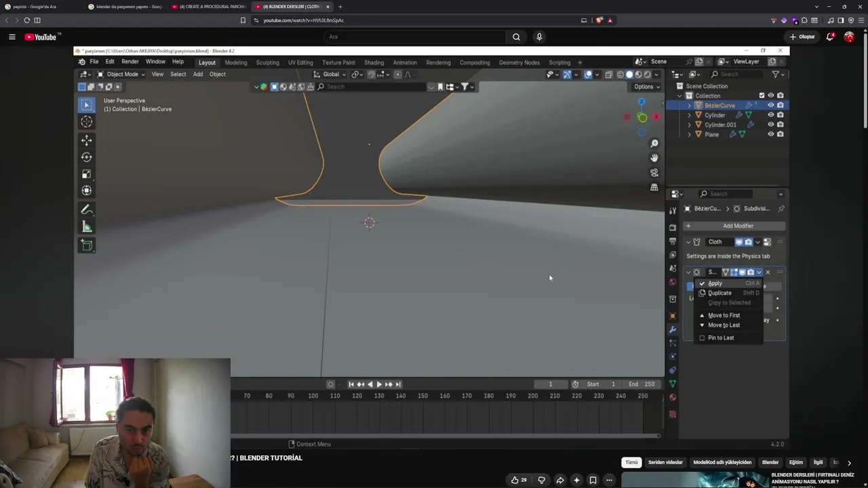Viewport: 868px width, 488px height.
Task: Click the YouTube Oluştur button
Action: [x=802, y=37]
